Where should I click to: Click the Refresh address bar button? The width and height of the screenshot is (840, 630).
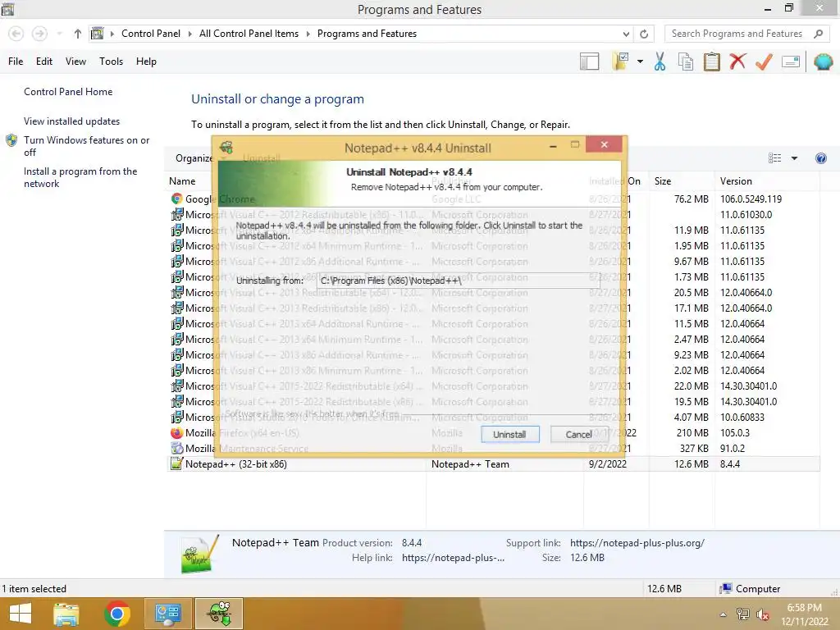pyautogui.click(x=644, y=34)
